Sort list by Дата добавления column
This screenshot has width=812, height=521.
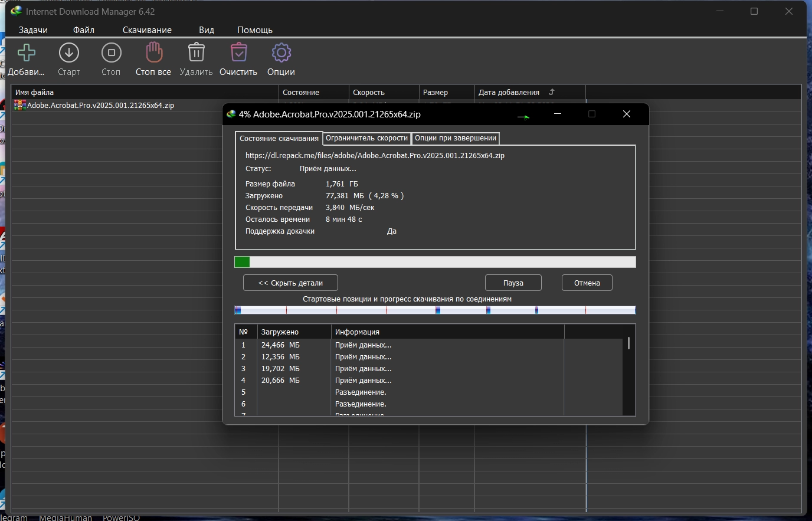(509, 93)
